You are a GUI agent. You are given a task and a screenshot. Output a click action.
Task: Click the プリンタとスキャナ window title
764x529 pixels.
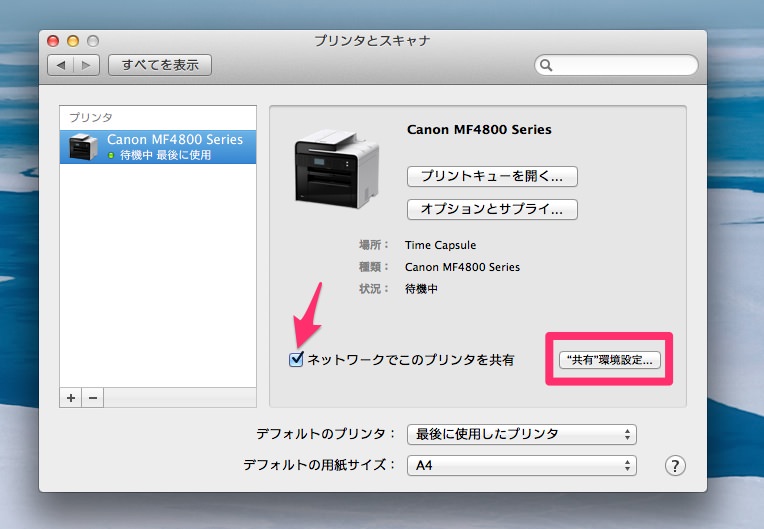pos(372,40)
